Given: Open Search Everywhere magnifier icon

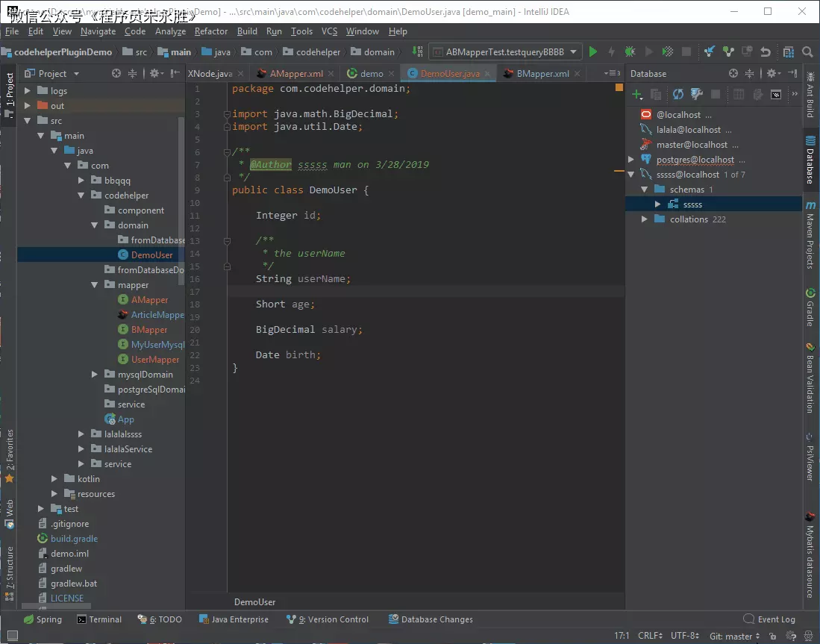Looking at the screenshot, I should (807, 51).
